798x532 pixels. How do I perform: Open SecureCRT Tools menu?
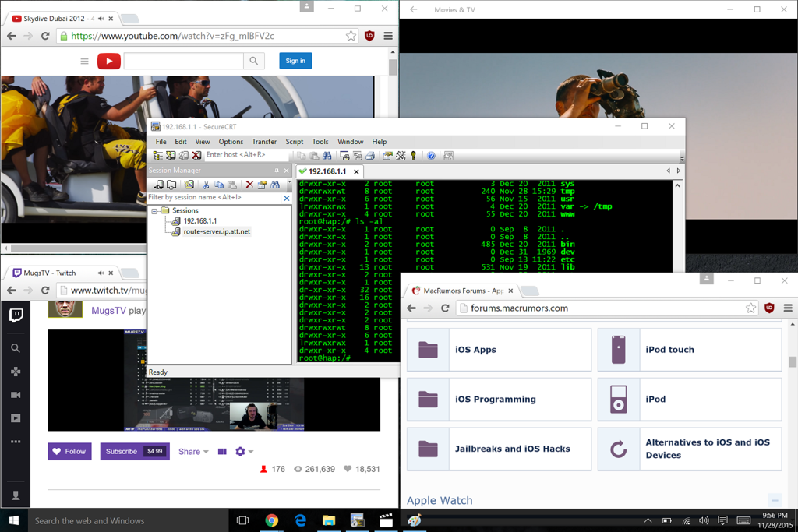pos(320,142)
